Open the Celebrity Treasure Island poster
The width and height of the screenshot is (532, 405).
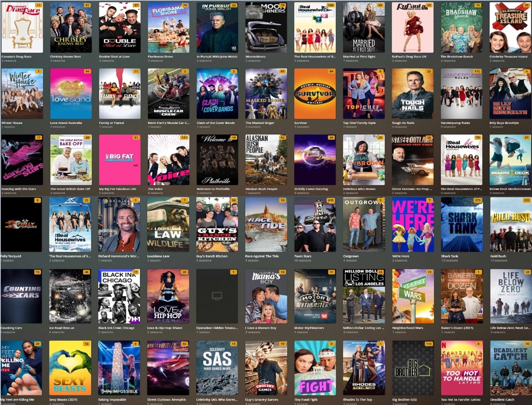510,27
